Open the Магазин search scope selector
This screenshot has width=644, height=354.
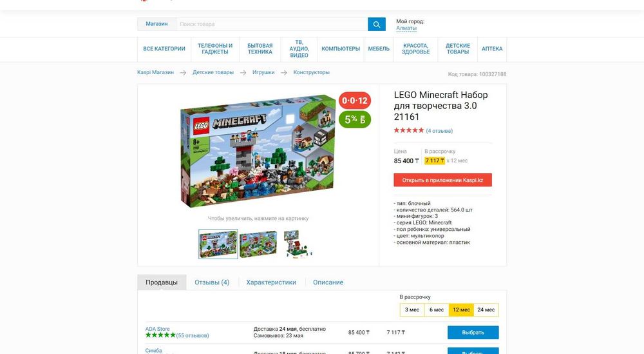156,25
